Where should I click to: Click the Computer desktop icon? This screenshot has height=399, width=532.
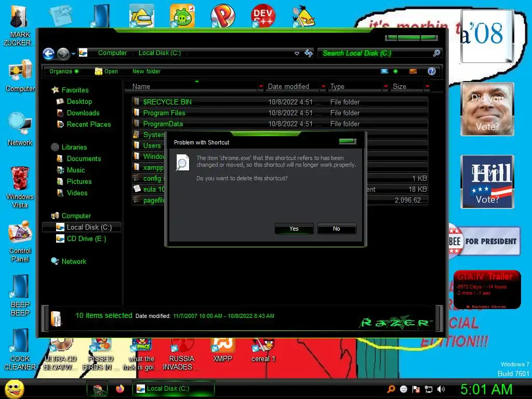[x=20, y=76]
